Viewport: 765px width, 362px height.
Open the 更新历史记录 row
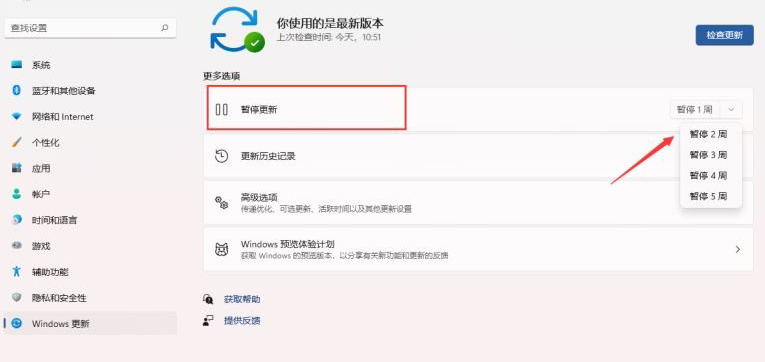478,156
